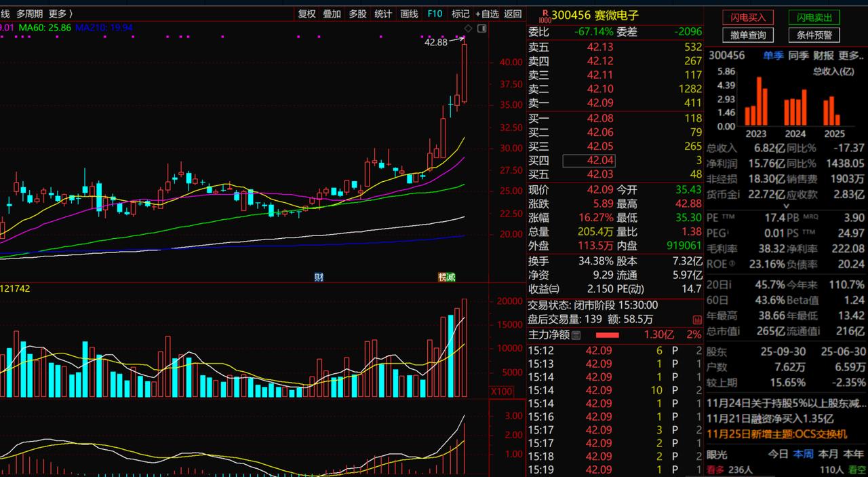Click the 卖一 price 42.09
This screenshot has width=868, height=477.
[x=600, y=103]
